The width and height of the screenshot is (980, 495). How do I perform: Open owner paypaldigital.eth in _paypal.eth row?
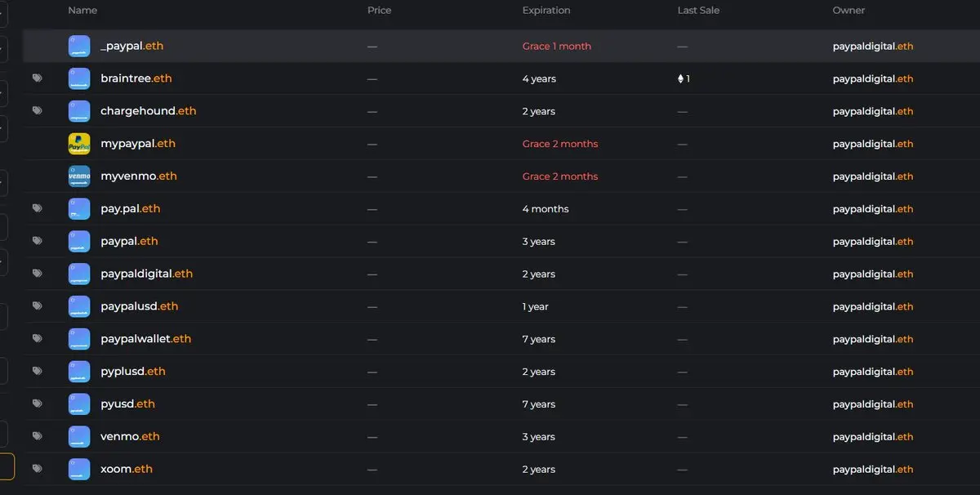(x=873, y=47)
